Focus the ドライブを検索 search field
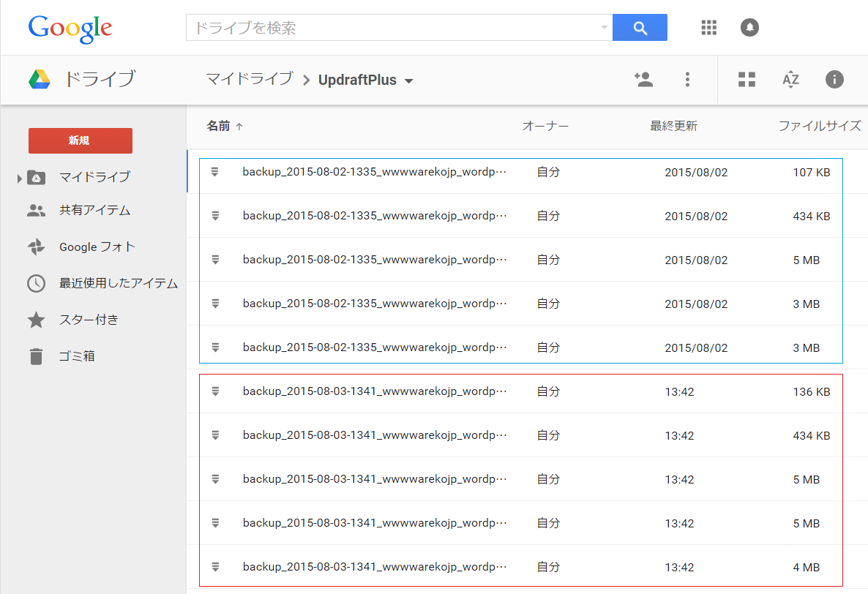 (392, 28)
